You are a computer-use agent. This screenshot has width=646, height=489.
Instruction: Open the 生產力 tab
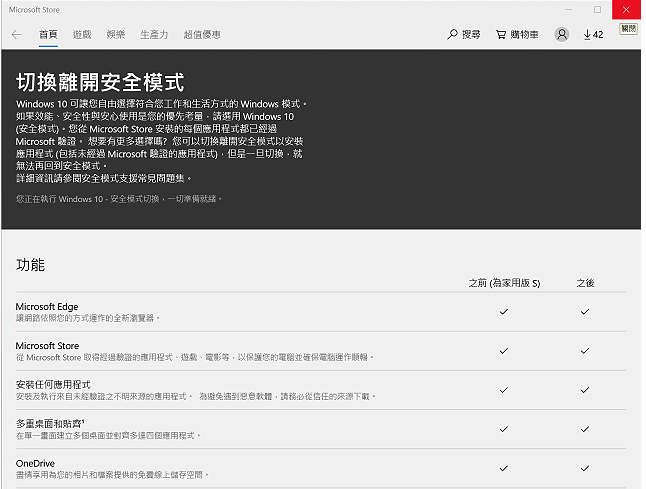154,35
